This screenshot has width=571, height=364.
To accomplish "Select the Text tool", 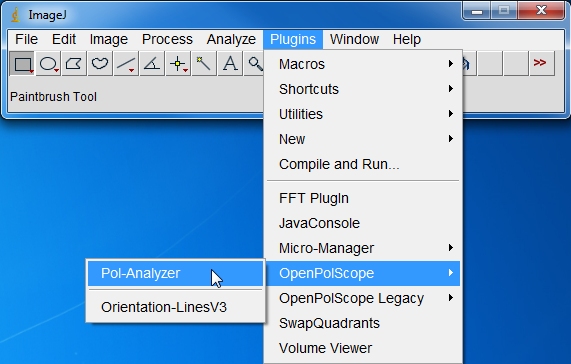I will [230, 64].
